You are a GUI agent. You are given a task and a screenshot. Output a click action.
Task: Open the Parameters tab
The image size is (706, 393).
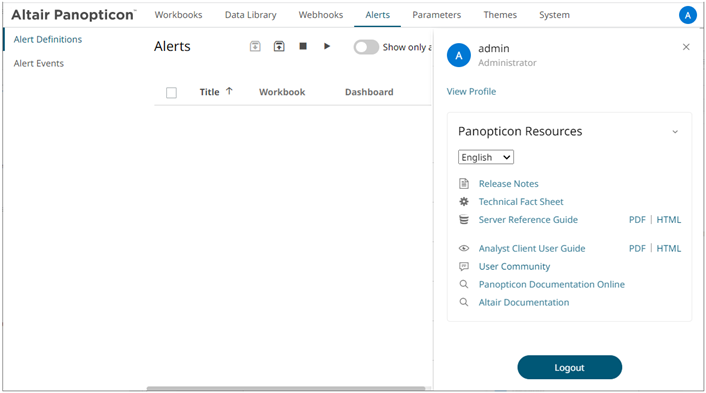(x=436, y=15)
